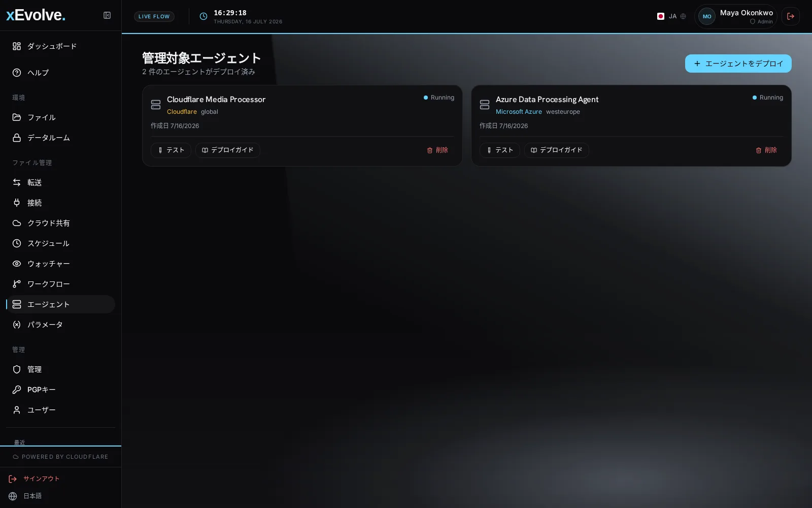Viewport: 812px width, 508px height.
Task: Click the clock icon beside スケジュール
Action: pos(17,243)
